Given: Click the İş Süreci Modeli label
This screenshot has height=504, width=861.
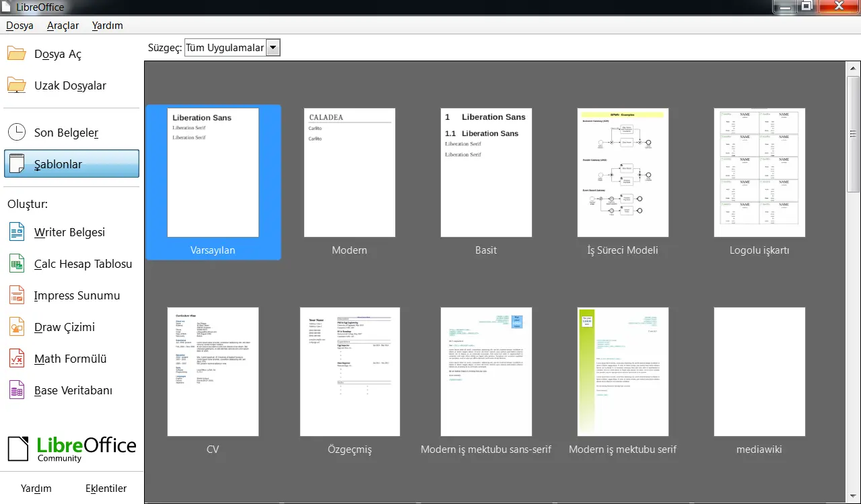Looking at the screenshot, I should point(623,250).
